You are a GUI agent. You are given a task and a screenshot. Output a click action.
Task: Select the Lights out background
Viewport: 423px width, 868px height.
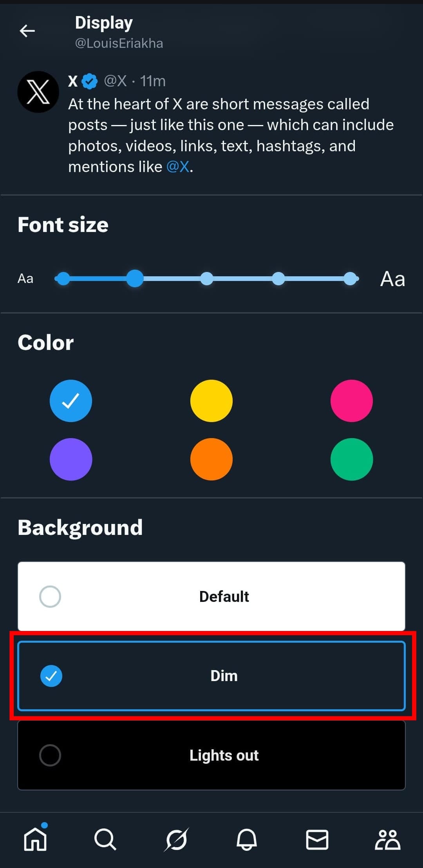tap(211, 755)
